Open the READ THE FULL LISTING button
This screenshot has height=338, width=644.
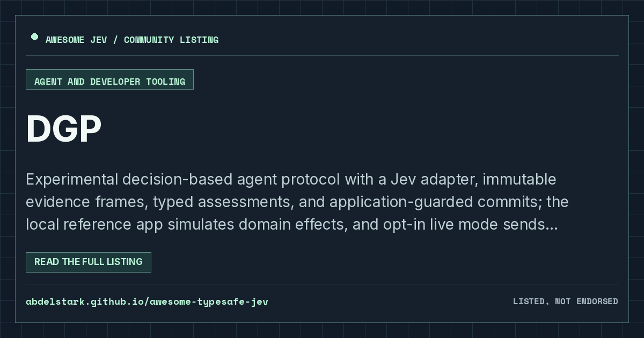coord(89,262)
